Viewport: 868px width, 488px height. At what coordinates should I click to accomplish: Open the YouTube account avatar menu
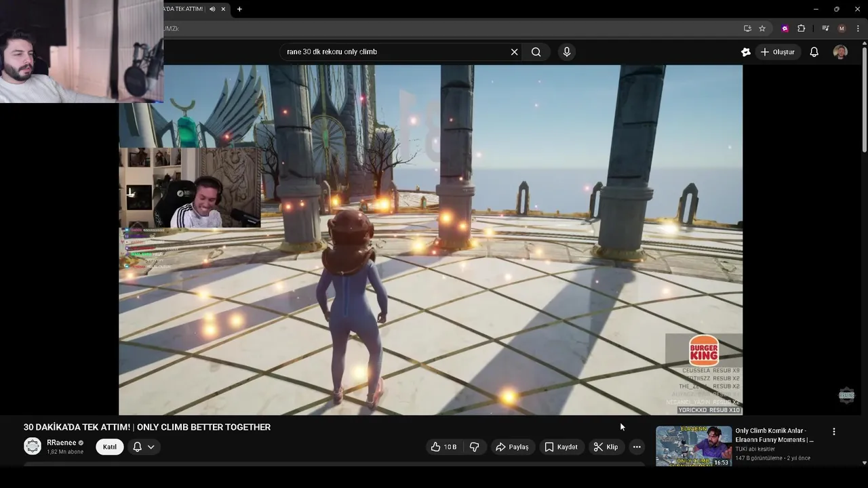(x=840, y=52)
